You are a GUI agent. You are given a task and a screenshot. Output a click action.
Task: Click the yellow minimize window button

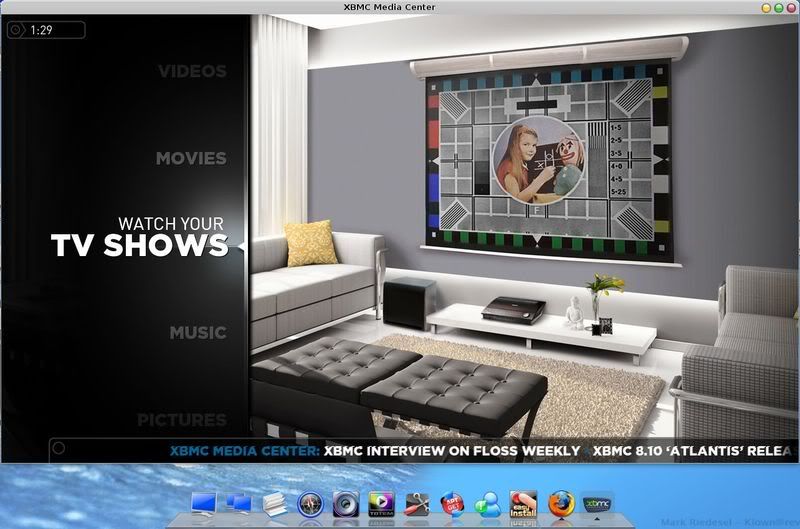click(766, 8)
